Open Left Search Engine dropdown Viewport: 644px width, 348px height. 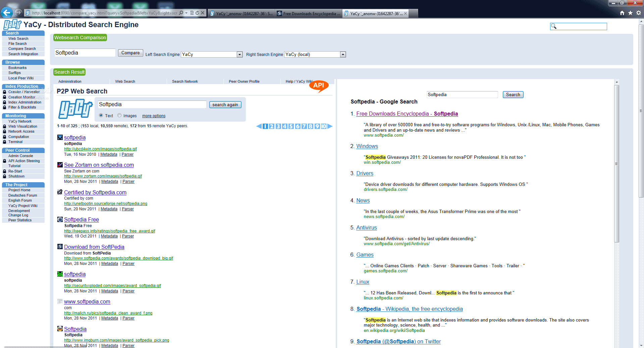212,54
